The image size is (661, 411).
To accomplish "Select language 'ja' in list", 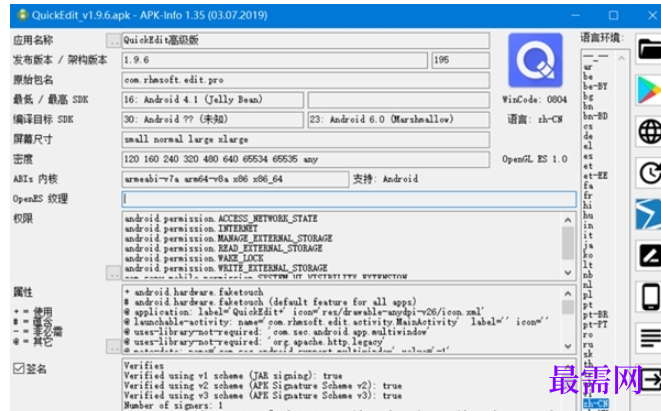I will [x=588, y=245].
